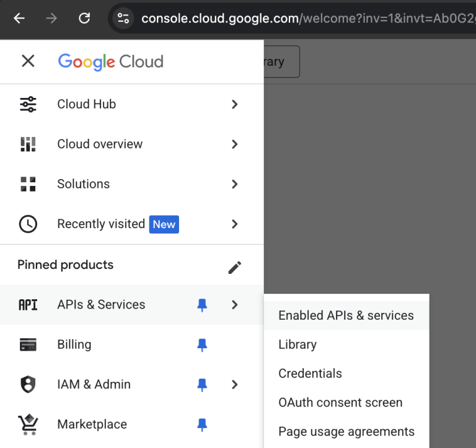Viewport: 476px width, 448px height.
Task: Open Enabled APIs & services submenu item
Action: [346, 315]
